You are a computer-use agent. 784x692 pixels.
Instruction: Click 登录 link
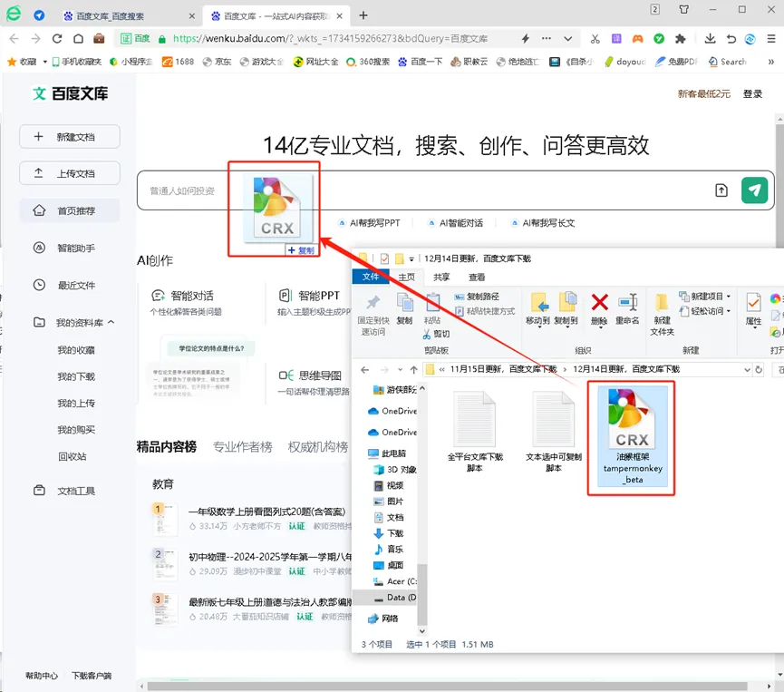[x=752, y=93]
